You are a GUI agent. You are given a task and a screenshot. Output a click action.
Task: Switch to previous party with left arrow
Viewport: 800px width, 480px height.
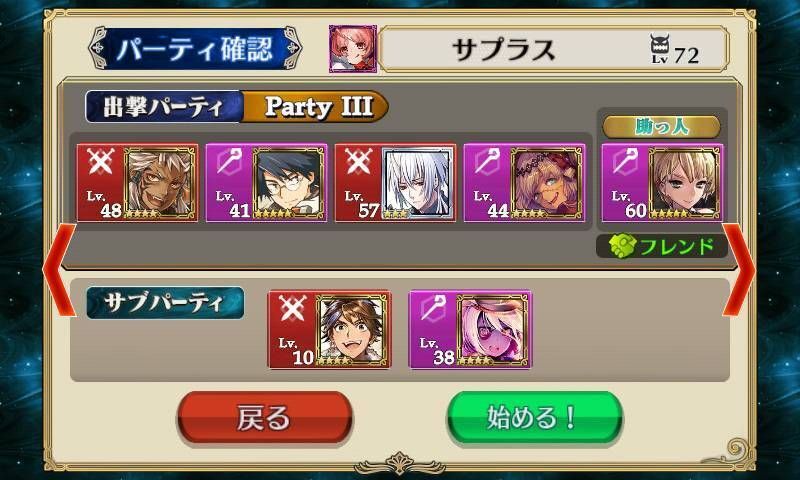pyautogui.click(x=59, y=269)
